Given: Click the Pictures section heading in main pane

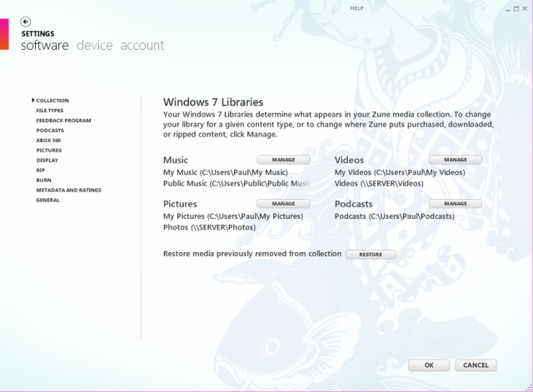Looking at the screenshot, I should [x=180, y=204].
